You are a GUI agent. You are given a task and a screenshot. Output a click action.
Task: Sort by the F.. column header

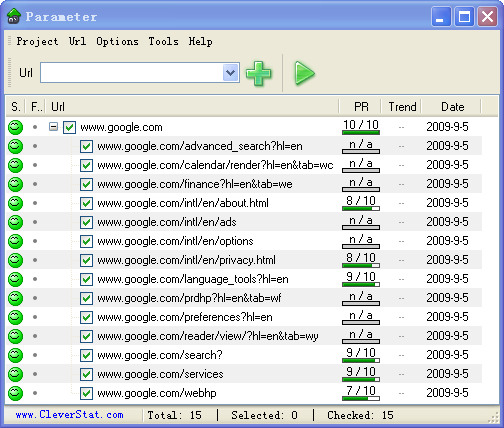[36, 107]
